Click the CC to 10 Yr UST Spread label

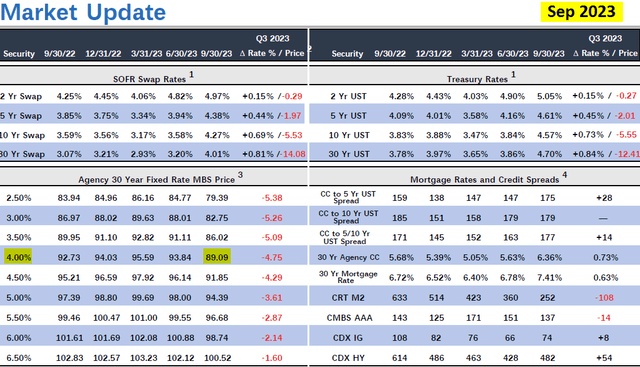pyautogui.click(x=348, y=217)
